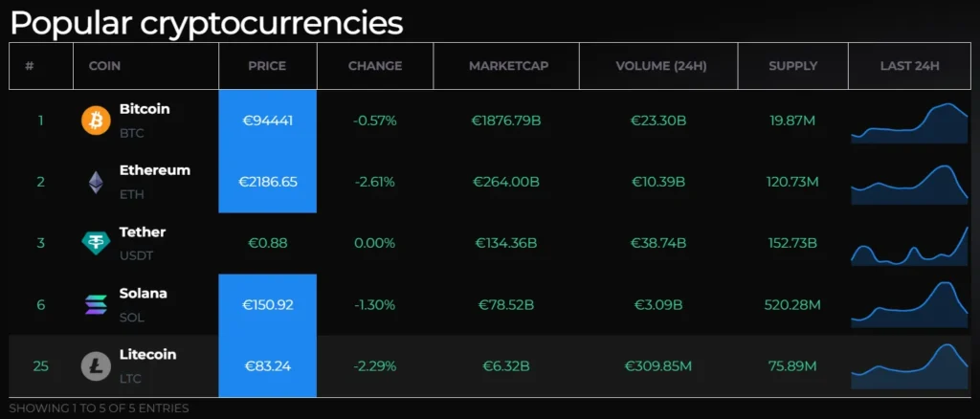Click the Solana logo icon
980x419 pixels.
click(96, 304)
